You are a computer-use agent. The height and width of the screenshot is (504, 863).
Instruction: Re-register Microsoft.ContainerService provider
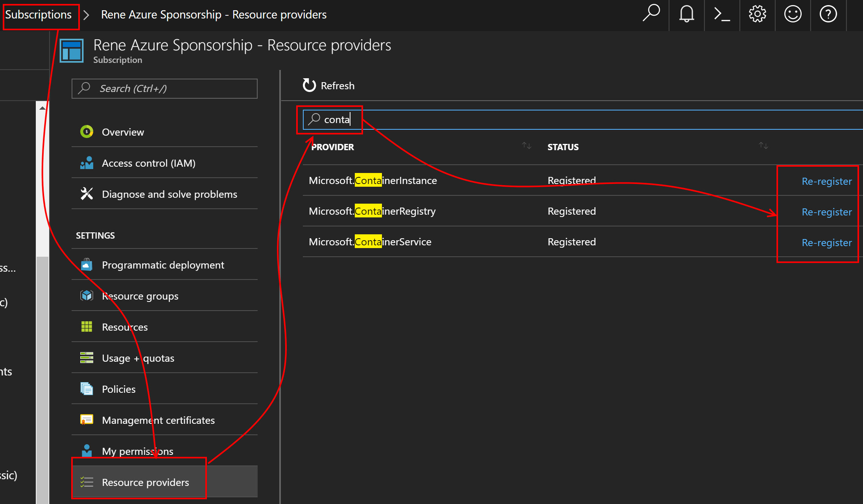[826, 243]
